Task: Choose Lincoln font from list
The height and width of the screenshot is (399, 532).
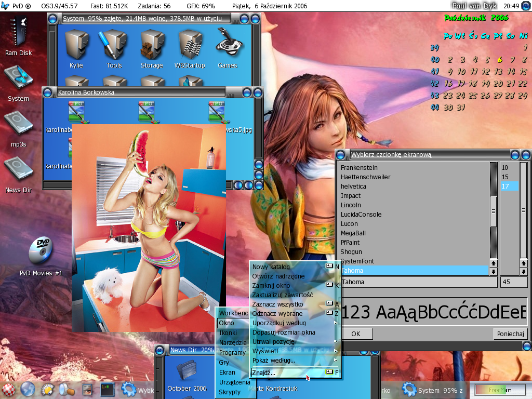Action: [x=414, y=205]
